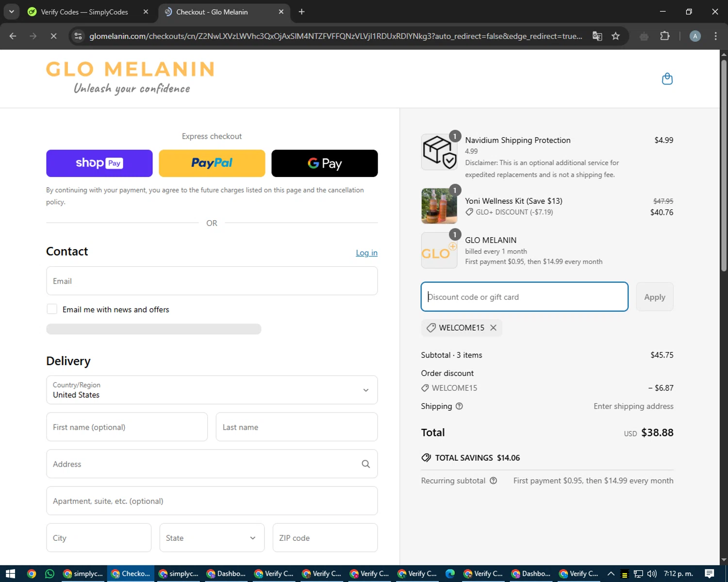
Task: Click the First name (optional) field
Action: (x=127, y=427)
